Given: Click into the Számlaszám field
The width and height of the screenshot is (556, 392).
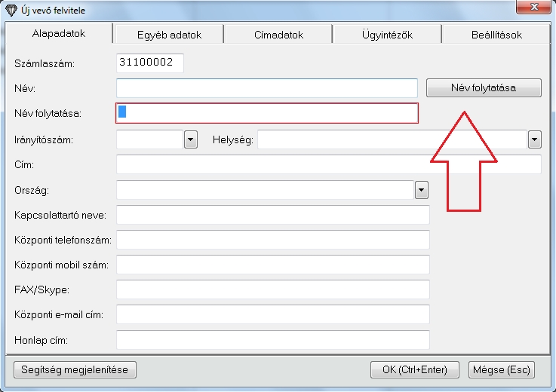Looking at the screenshot, I should pos(151,63).
